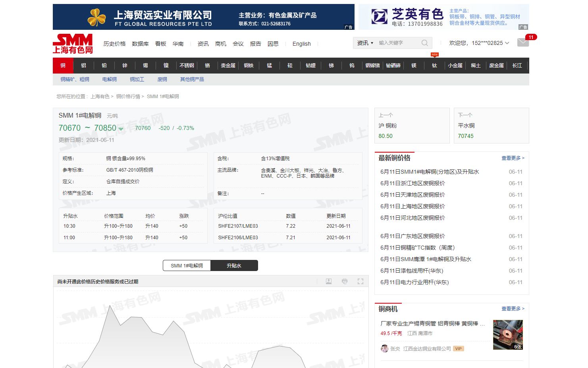Viewport: 588px width, 368px height.
Task: Open the 上海贸远实业有限公司 banner ad
Action: click(x=204, y=17)
